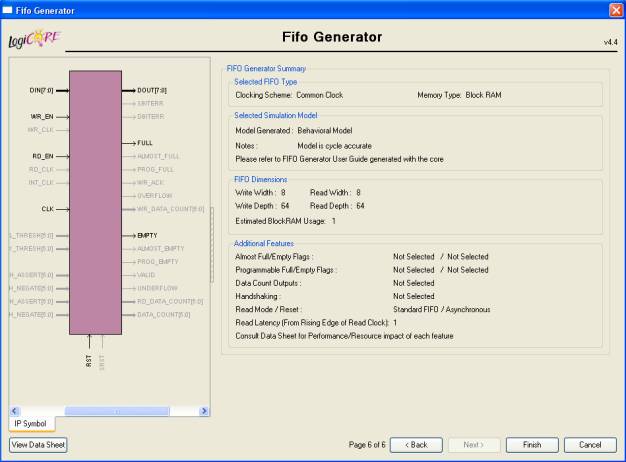Screen dimensions: 626x462
Task: Click the 'Read Latency' line
Action: click(316, 323)
